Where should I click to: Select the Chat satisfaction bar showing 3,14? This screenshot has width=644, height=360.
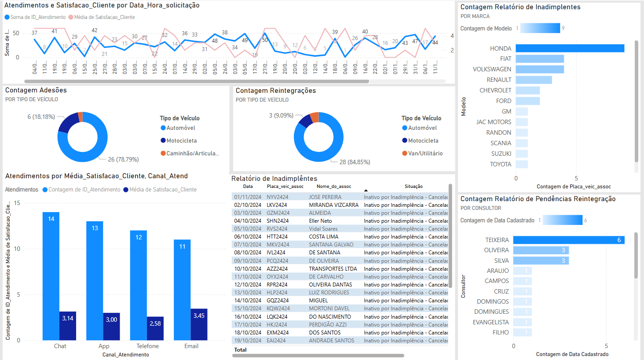(x=68, y=326)
